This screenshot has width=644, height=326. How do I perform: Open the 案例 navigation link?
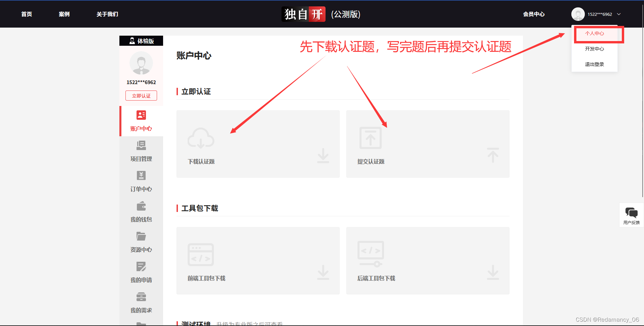coord(64,14)
